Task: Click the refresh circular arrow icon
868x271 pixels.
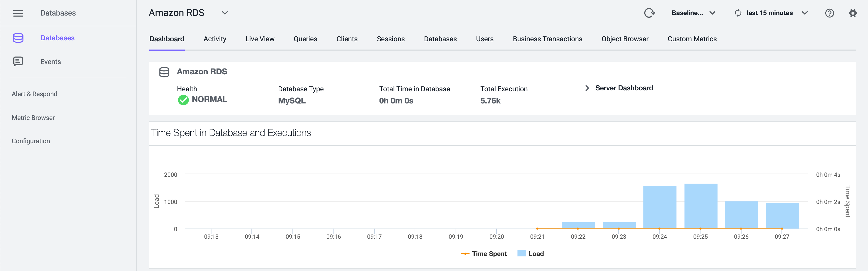Action: tap(649, 13)
